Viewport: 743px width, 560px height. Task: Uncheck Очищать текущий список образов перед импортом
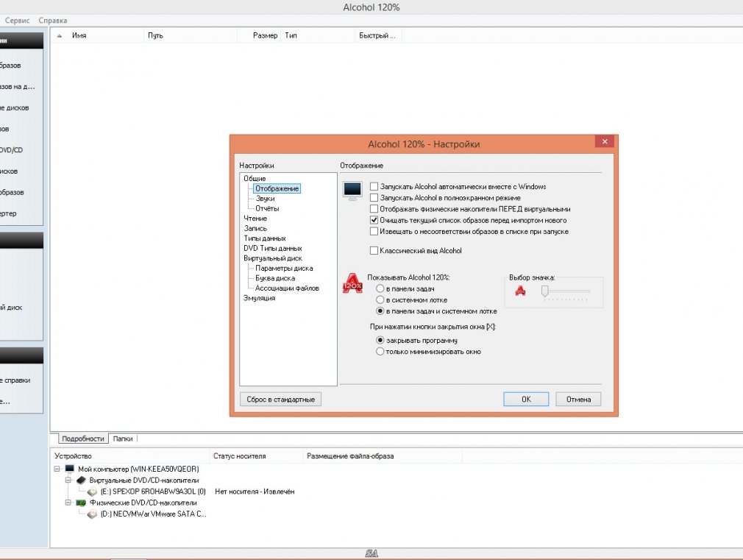[374, 221]
